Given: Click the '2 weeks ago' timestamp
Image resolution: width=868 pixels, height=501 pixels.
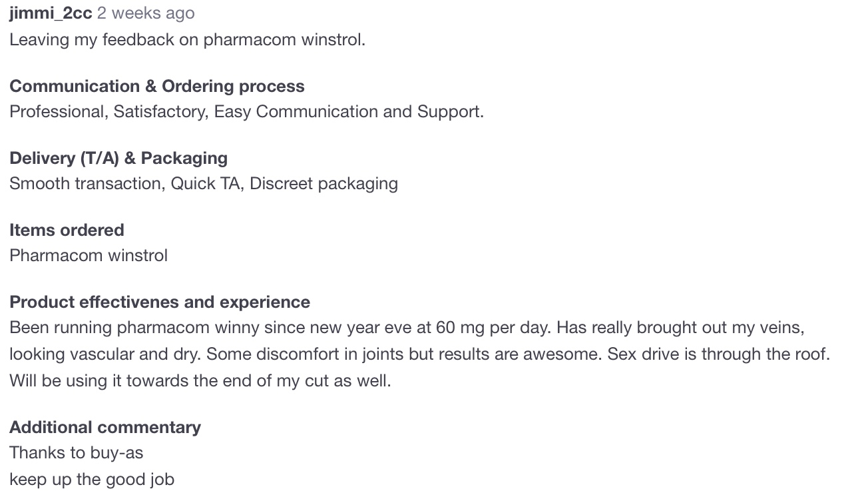Looking at the screenshot, I should tap(146, 13).
